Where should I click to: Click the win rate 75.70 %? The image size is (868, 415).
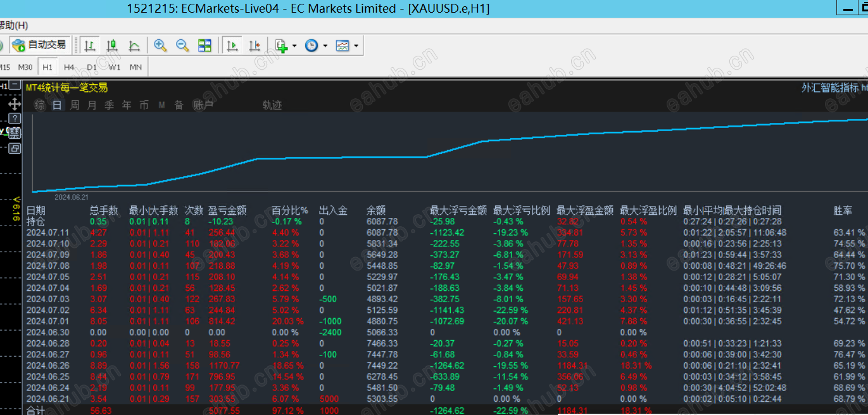pos(849,265)
